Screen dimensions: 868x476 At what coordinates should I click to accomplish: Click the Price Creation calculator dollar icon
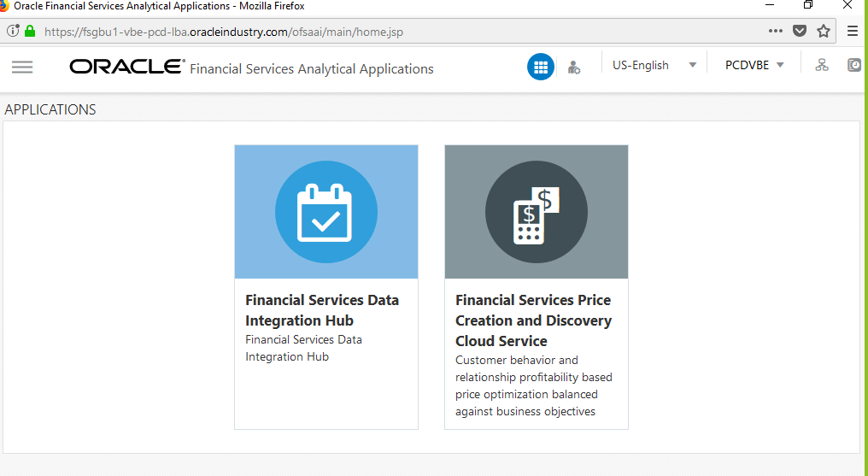tap(537, 212)
